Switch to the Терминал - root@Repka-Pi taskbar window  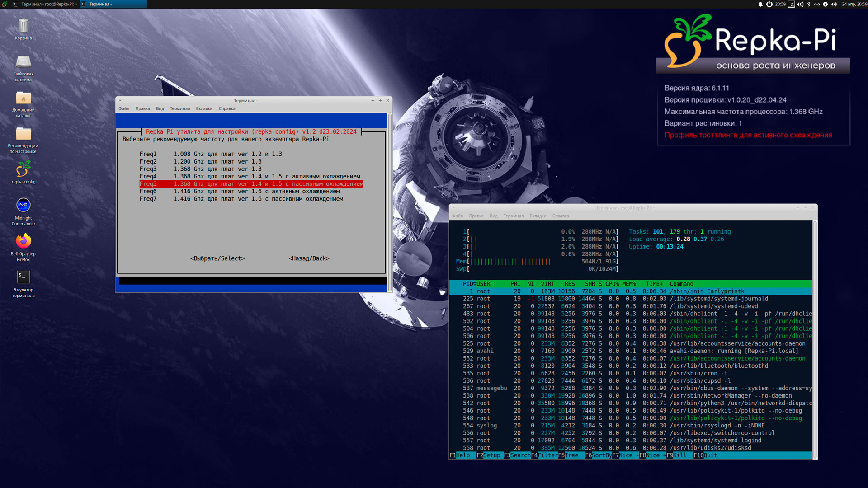[44, 4]
